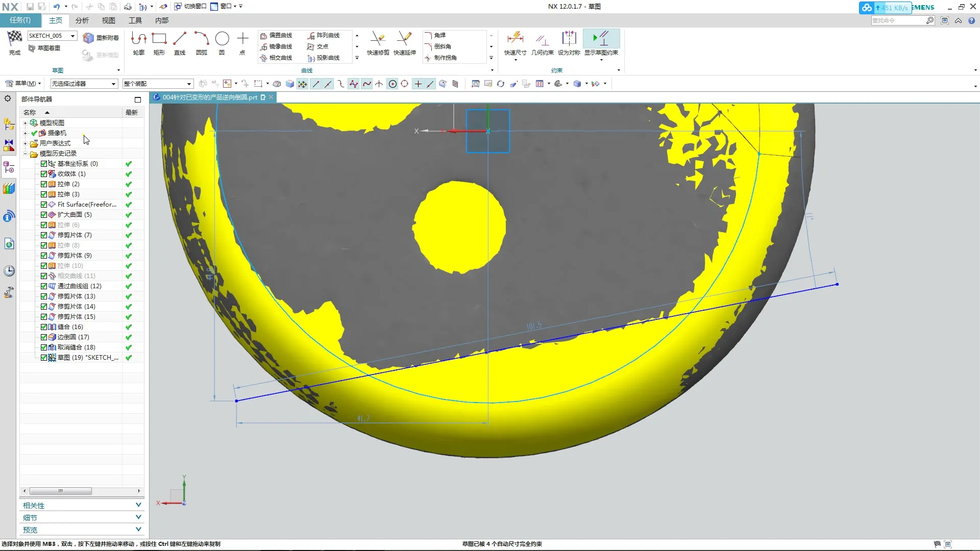Select the Profile (轮廓) curve tool
Image resolution: width=980 pixels, height=551 pixels.
click(x=139, y=40)
